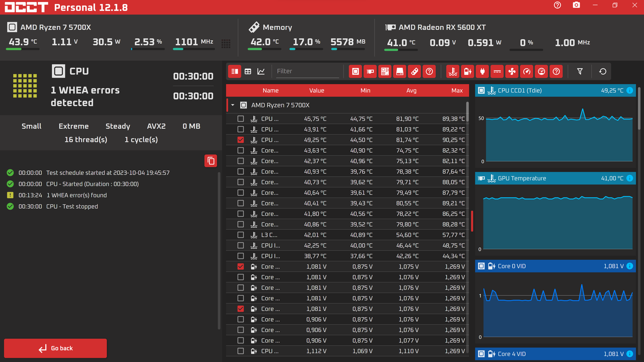Switch to the mixed table-and-graph view
The height and width of the screenshot is (362, 644).
click(x=234, y=71)
